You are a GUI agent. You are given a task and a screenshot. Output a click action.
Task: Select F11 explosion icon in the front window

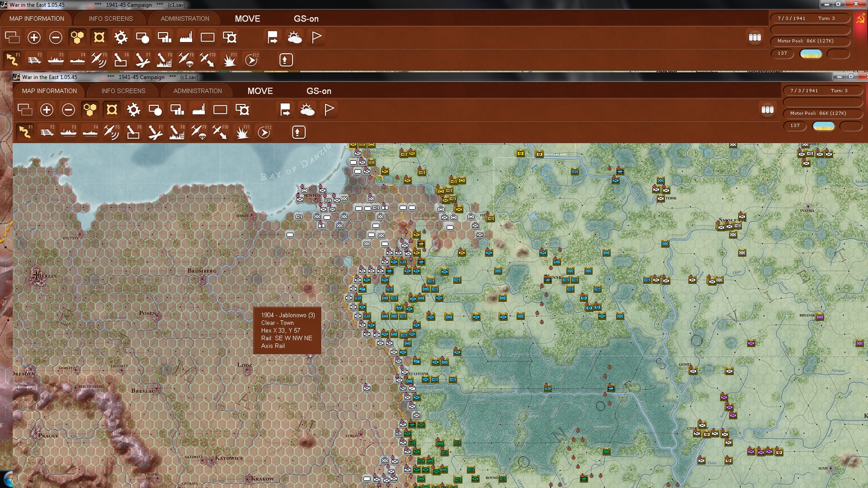point(242,132)
